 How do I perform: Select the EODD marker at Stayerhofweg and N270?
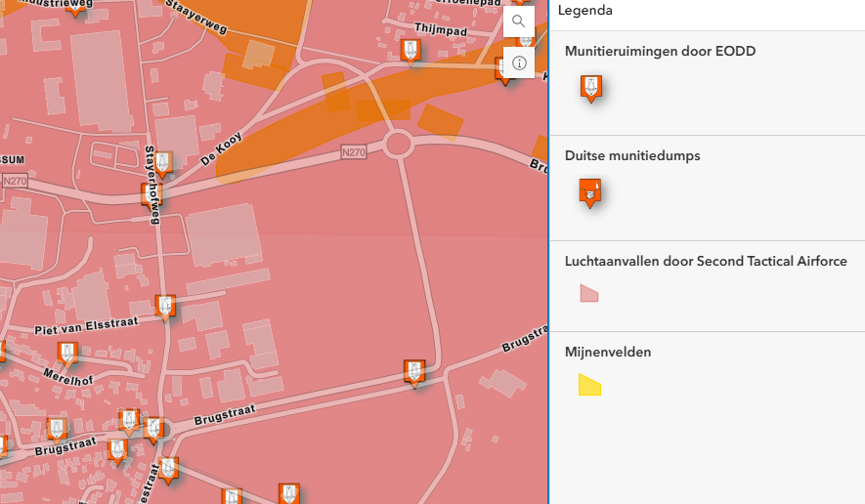tap(151, 196)
